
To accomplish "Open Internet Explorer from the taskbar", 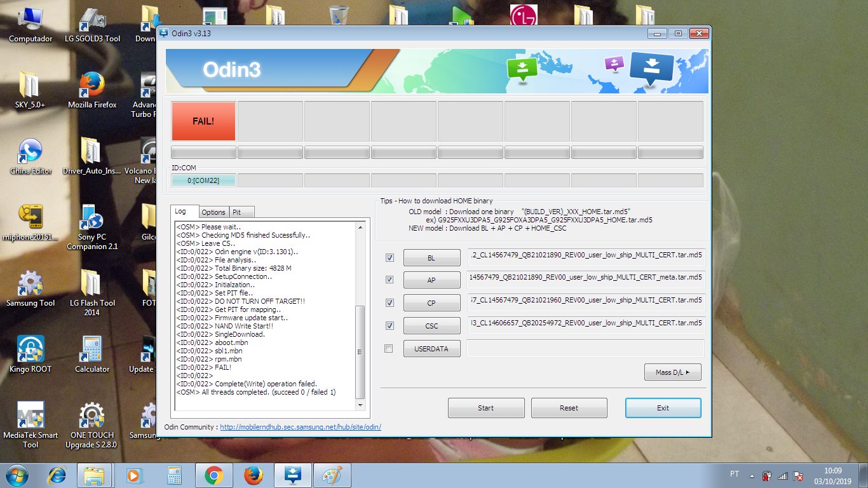I will [x=58, y=475].
